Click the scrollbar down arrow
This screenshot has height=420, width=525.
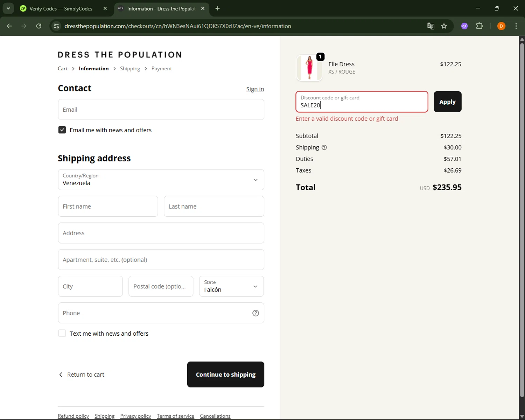pyautogui.click(x=522, y=416)
